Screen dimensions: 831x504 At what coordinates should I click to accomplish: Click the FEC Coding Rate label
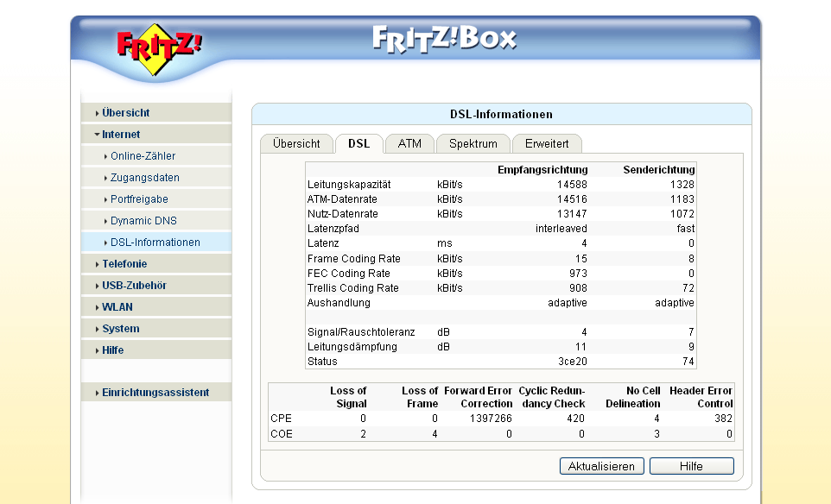click(x=349, y=274)
